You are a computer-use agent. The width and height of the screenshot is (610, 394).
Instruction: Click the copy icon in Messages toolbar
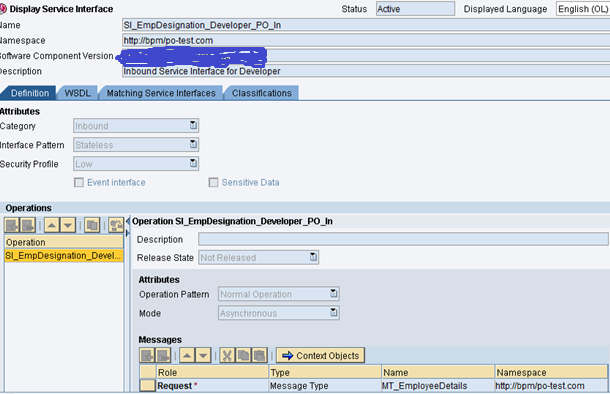coord(244,355)
